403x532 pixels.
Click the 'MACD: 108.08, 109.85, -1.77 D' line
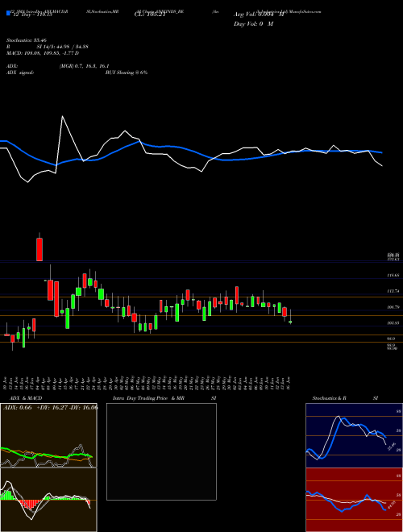tap(43, 53)
